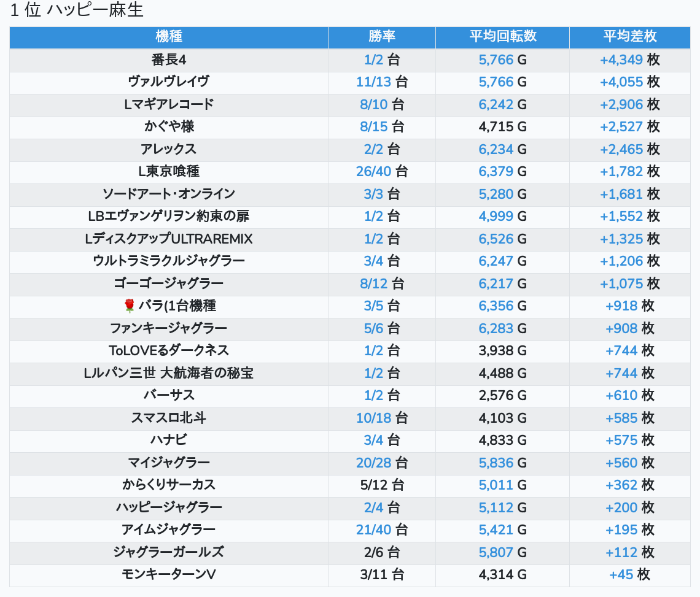Click the 6,379 spins for L東京喰種
700x597 pixels.
coord(496,171)
